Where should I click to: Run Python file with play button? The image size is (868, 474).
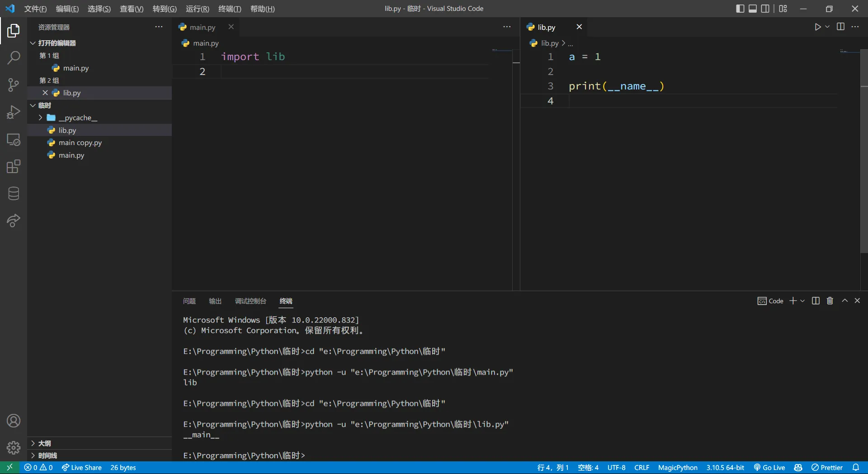coord(817,27)
